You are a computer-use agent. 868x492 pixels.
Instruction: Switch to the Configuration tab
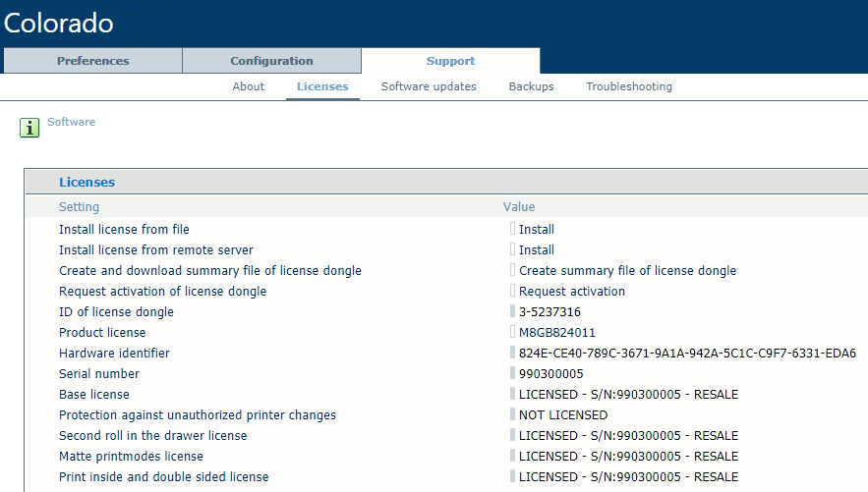coord(271,61)
